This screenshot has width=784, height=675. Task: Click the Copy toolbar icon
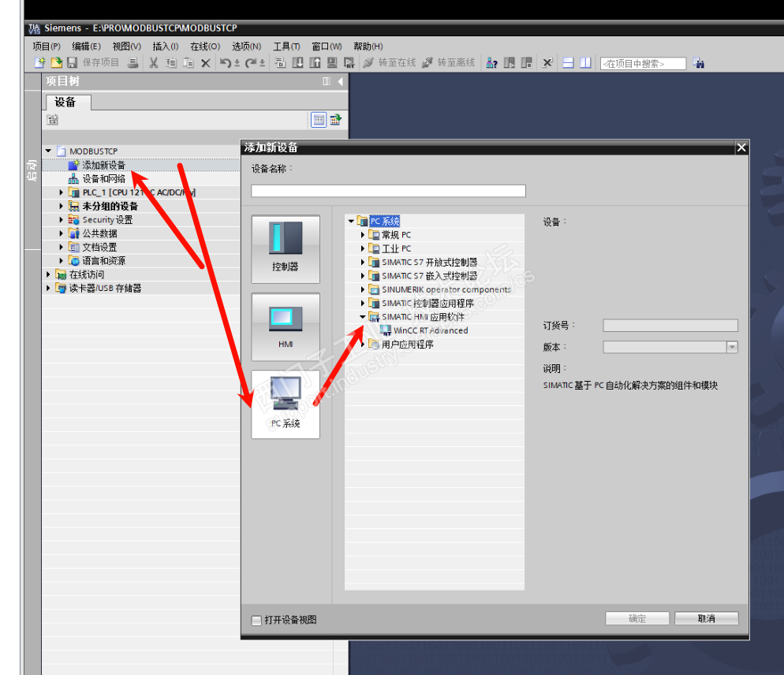(x=171, y=62)
